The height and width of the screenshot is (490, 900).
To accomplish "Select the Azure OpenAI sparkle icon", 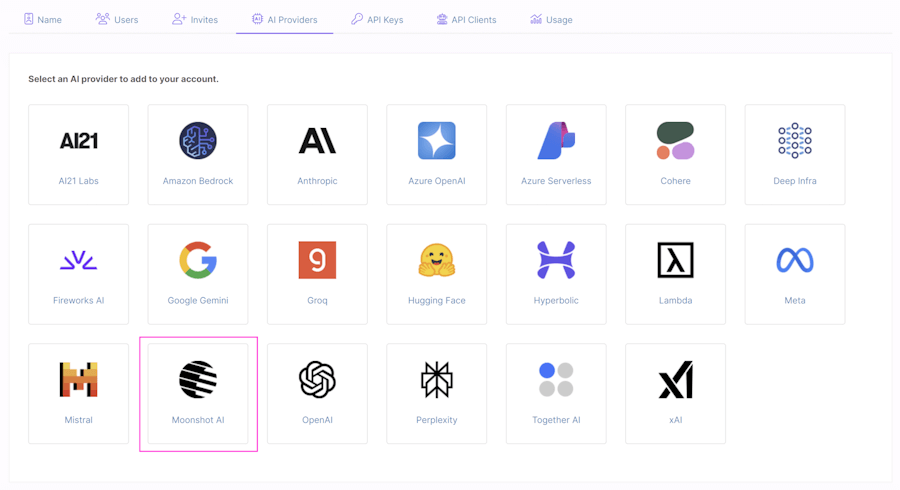I will click(437, 141).
